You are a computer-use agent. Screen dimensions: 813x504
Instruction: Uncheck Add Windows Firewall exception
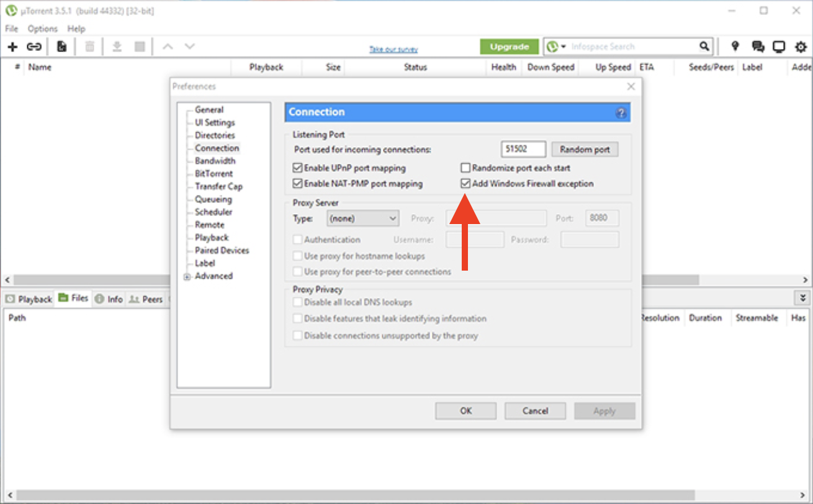[x=465, y=184]
